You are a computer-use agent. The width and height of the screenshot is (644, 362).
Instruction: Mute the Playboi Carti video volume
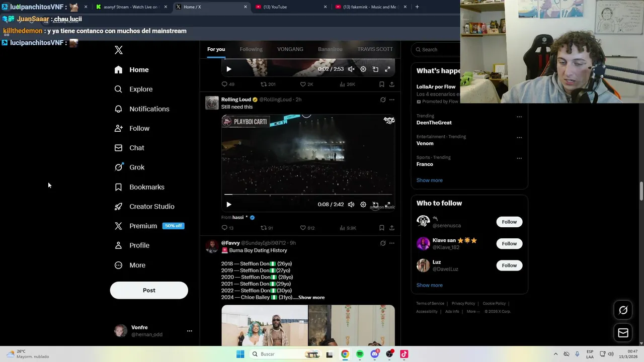(x=351, y=205)
